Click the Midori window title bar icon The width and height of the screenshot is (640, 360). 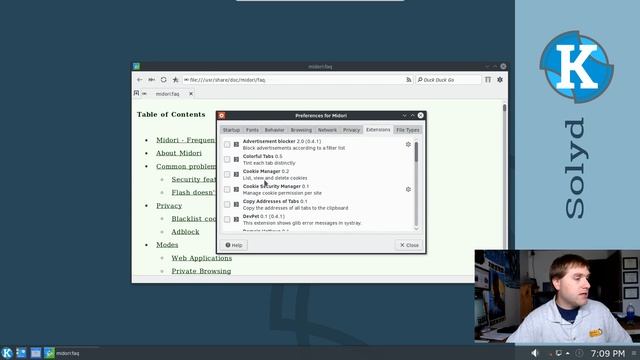(136, 66)
